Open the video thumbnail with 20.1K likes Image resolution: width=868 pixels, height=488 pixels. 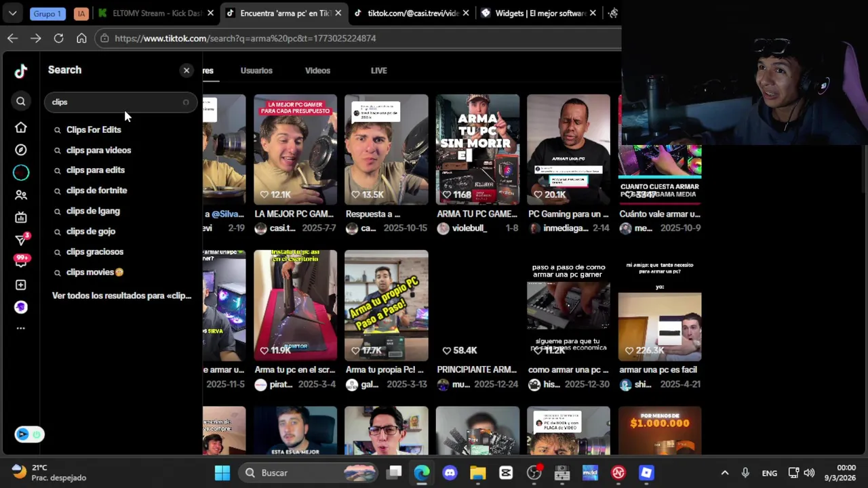pyautogui.click(x=568, y=149)
